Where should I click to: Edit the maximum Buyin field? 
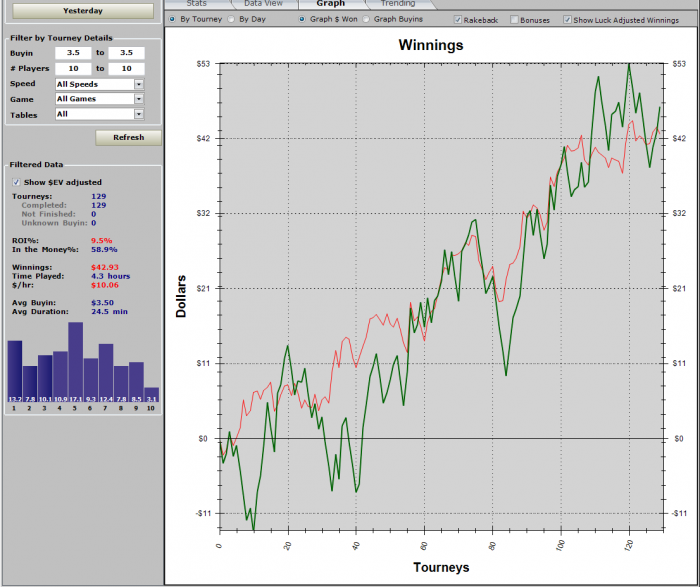[x=126, y=53]
